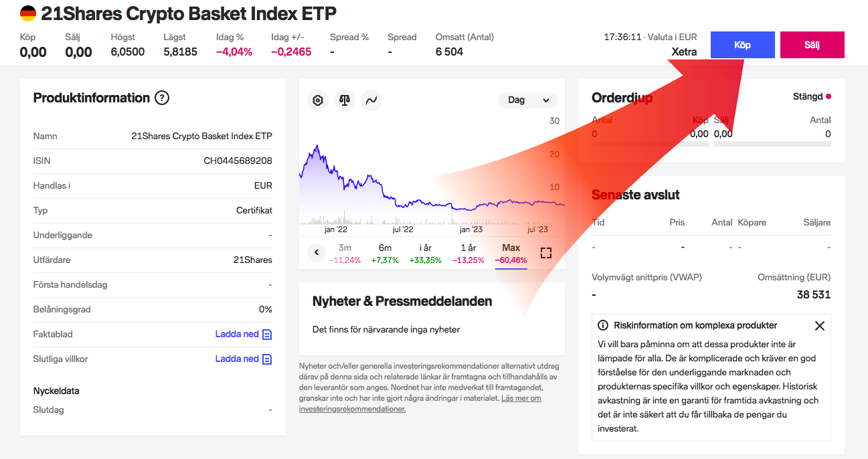This screenshot has height=459, width=868.
Task: Select the 1 år period tab
Action: (x=468, y=253)
